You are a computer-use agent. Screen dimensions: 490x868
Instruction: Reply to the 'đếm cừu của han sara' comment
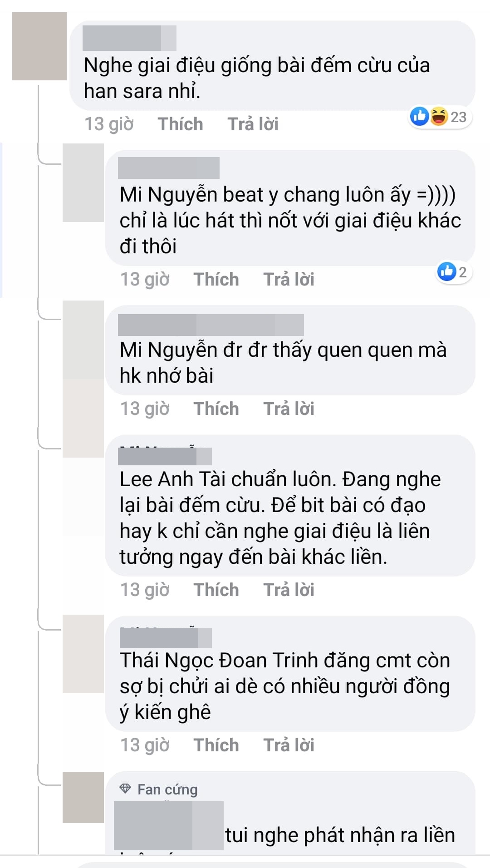[253, 124]
